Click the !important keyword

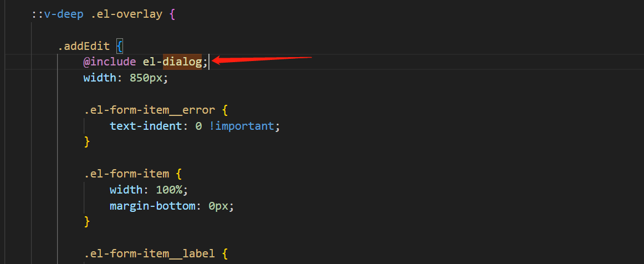point(242,126)
